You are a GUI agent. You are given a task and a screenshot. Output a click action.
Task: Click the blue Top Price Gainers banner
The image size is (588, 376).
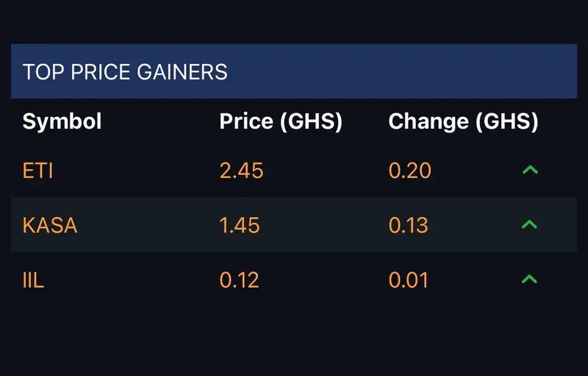pos(294,71)
